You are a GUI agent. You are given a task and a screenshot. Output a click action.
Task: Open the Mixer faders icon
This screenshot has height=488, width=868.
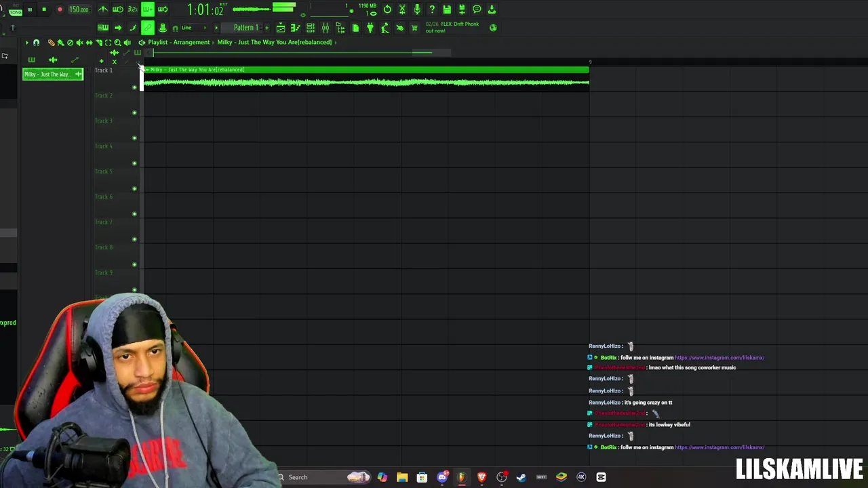325,28
